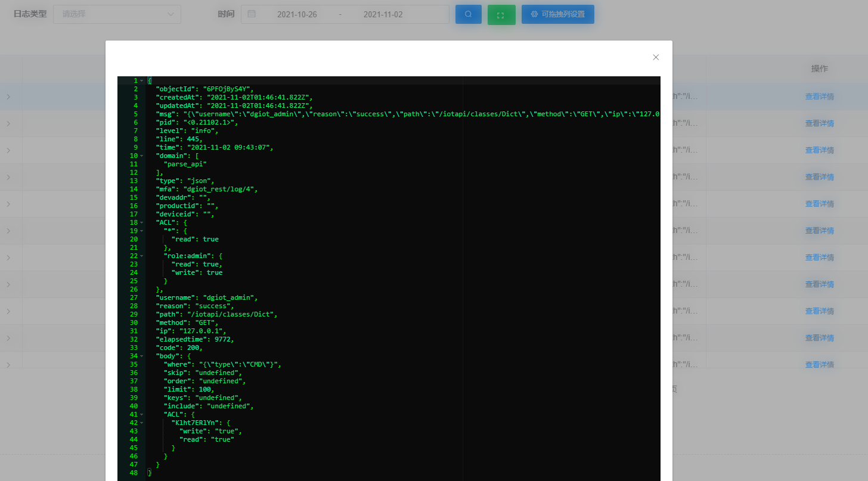Viewport: 868px width, 481px height.
Task: Click the "updatedAt" line in JSON
Action: 234,105
